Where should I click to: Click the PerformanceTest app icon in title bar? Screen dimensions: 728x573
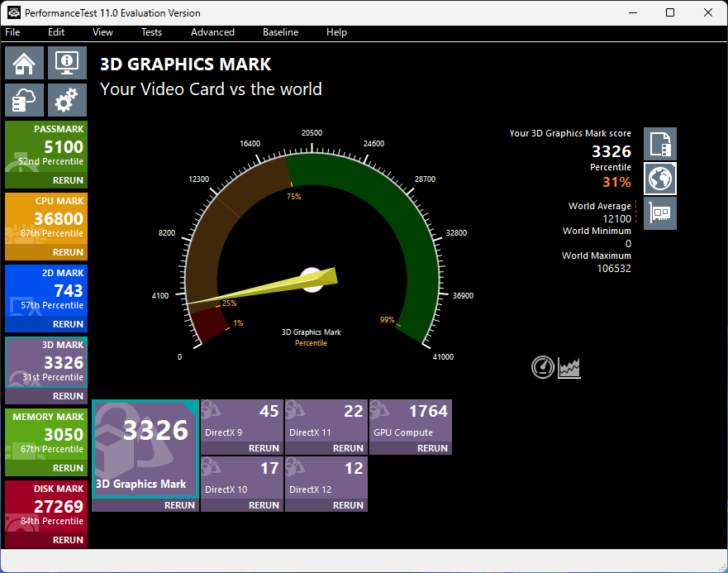point(14,12)
